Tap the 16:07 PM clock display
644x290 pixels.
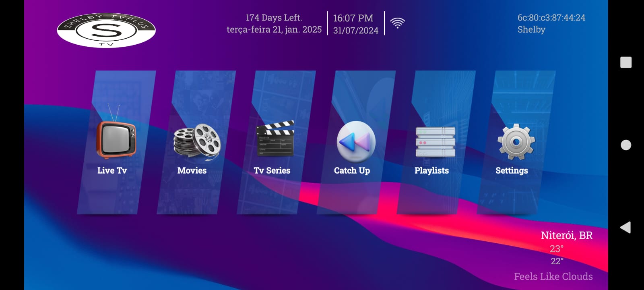353,18
